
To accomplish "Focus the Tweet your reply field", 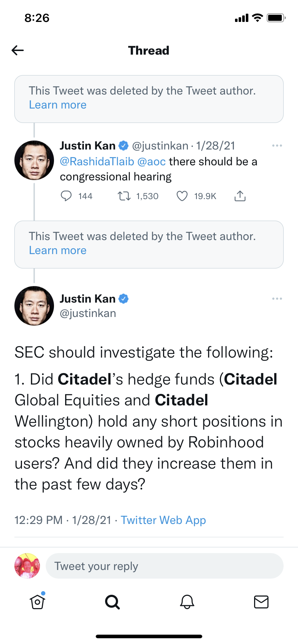I will click(x=164, y=566).
